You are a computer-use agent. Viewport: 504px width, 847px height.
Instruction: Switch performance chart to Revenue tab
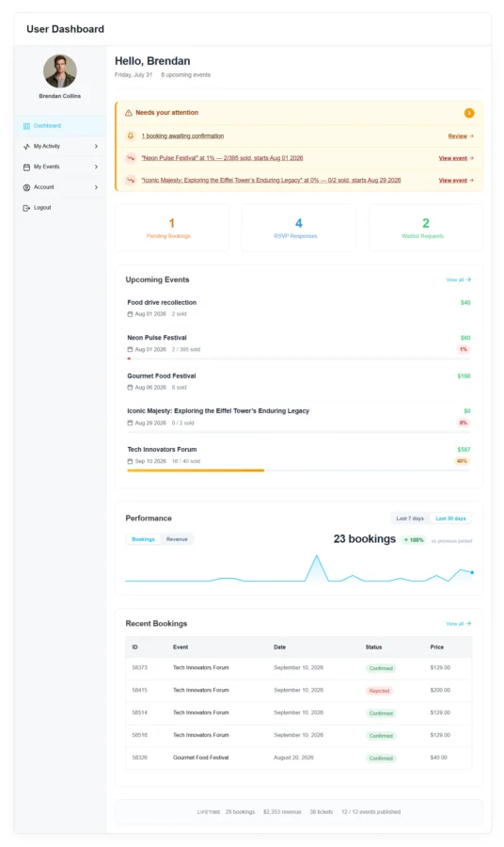pos(177,539)
